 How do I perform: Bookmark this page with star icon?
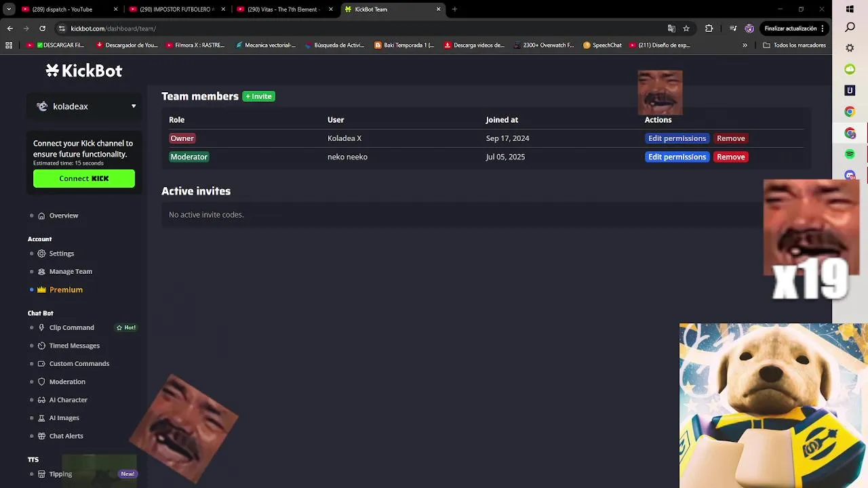coord(686,28)
